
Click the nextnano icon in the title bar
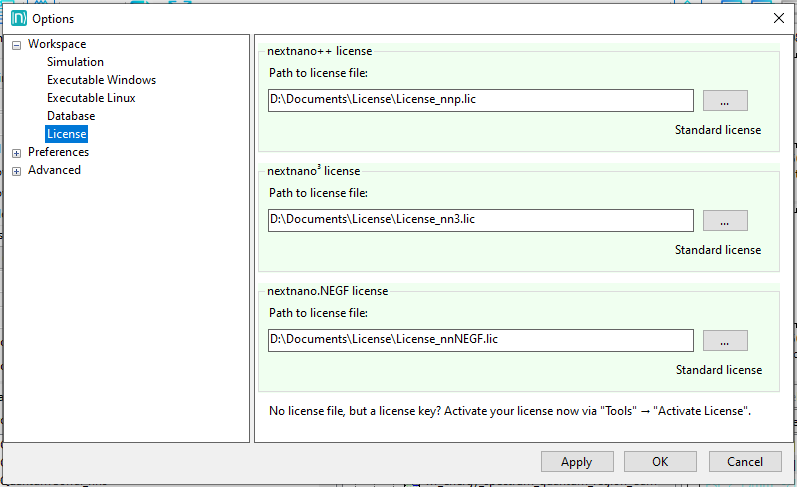pos(18,18)
